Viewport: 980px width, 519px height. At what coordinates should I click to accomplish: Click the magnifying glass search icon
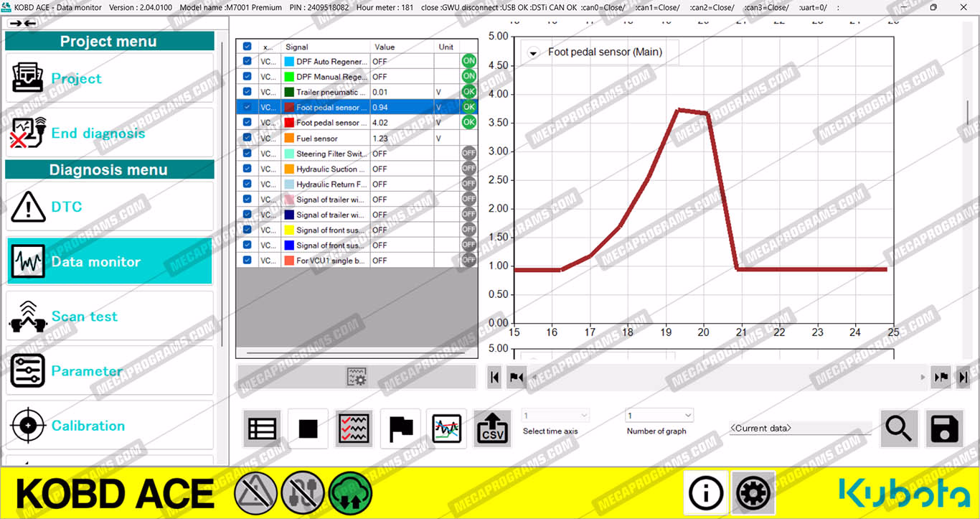(898, 429)
